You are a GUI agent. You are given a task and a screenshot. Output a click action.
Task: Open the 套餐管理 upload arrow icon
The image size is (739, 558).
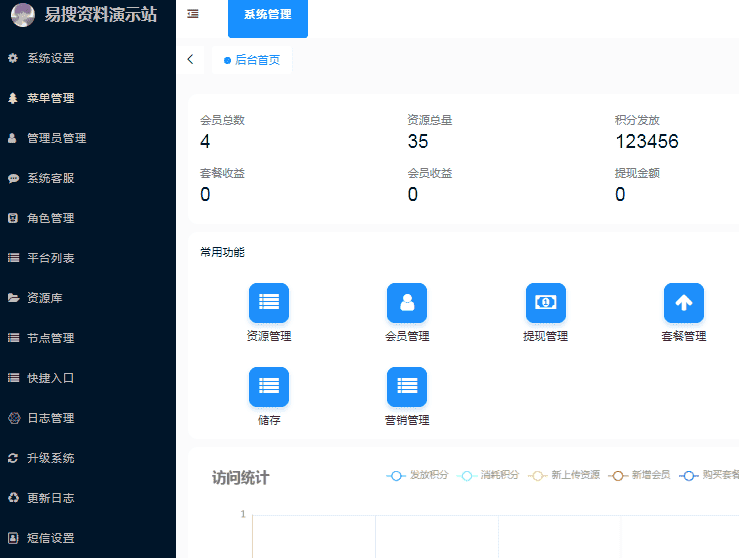tap(684, 303)
